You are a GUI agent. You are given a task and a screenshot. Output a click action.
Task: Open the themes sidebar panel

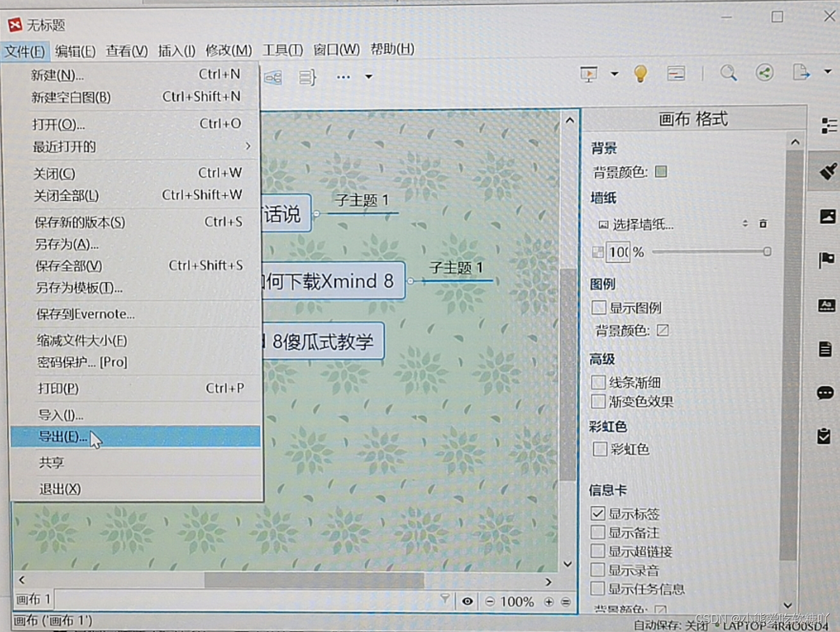826,305
